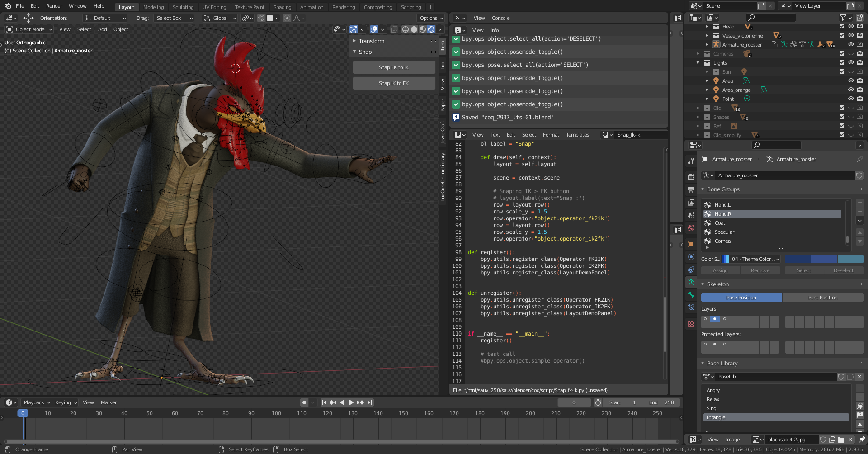
Task: Open the Physics properties tab
Action: [x=691, y=257]
